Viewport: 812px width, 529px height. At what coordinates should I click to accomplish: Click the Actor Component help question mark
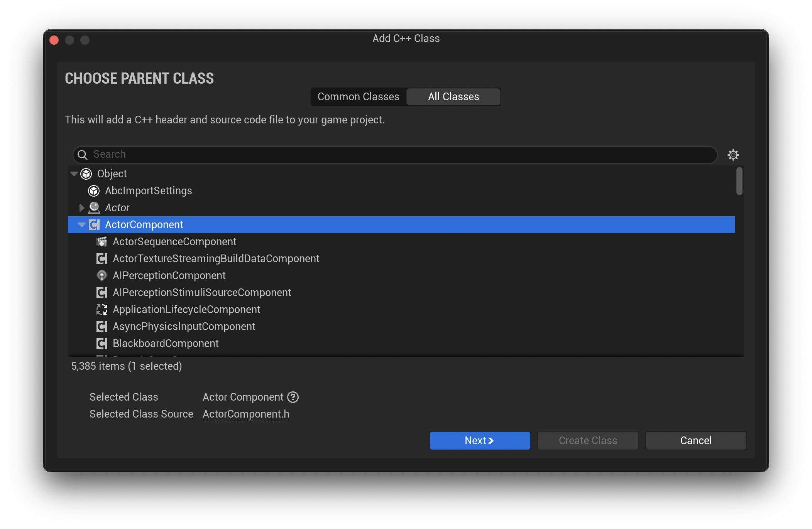point(294,397)
